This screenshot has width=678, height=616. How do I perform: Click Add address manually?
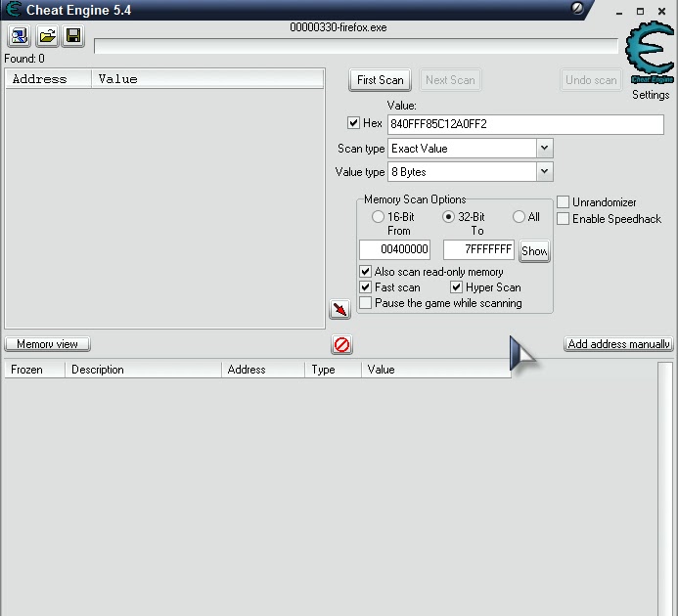point(618,344)
